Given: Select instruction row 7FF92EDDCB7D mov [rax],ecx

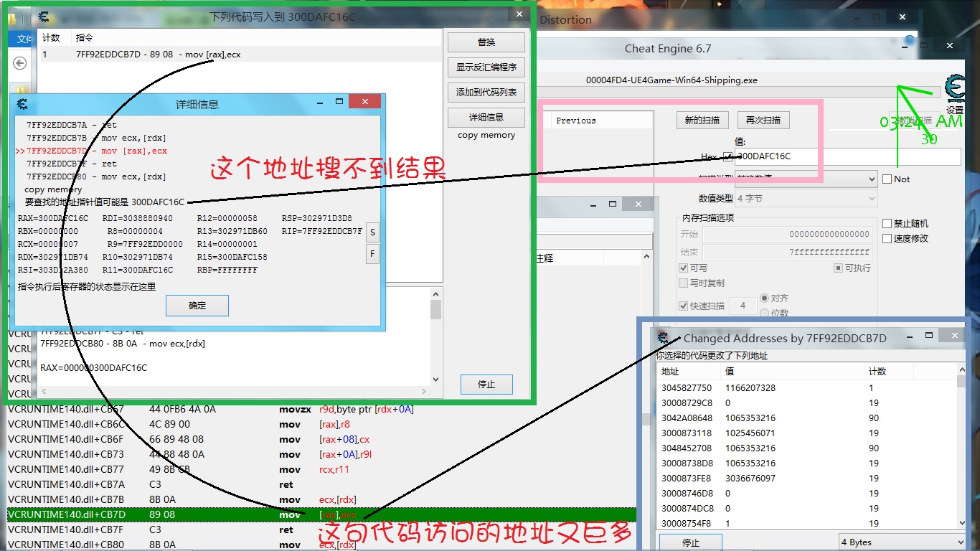Looking at the screenshot, I should (240, 55).
